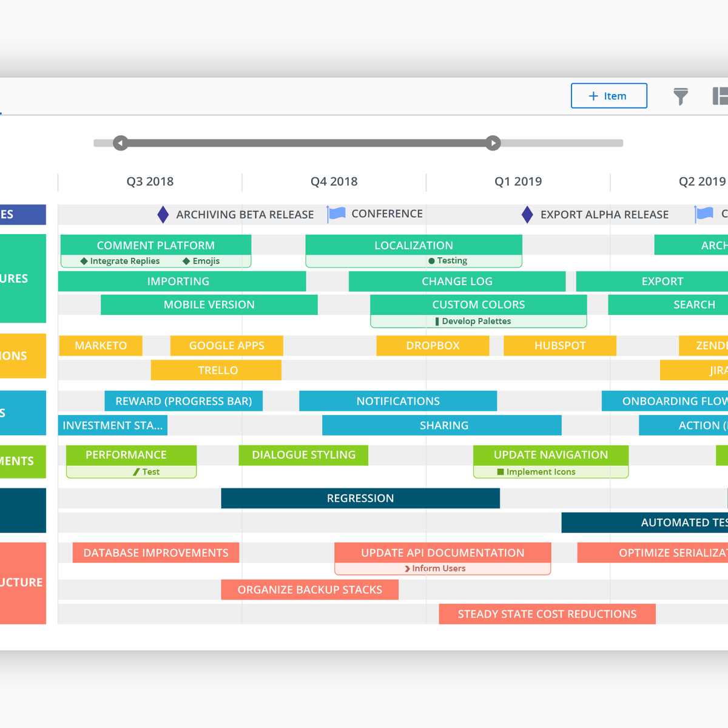This screenshot has width=728, height=728.
Task: Open the Update API Documentation item
Action: pos(442,553)
